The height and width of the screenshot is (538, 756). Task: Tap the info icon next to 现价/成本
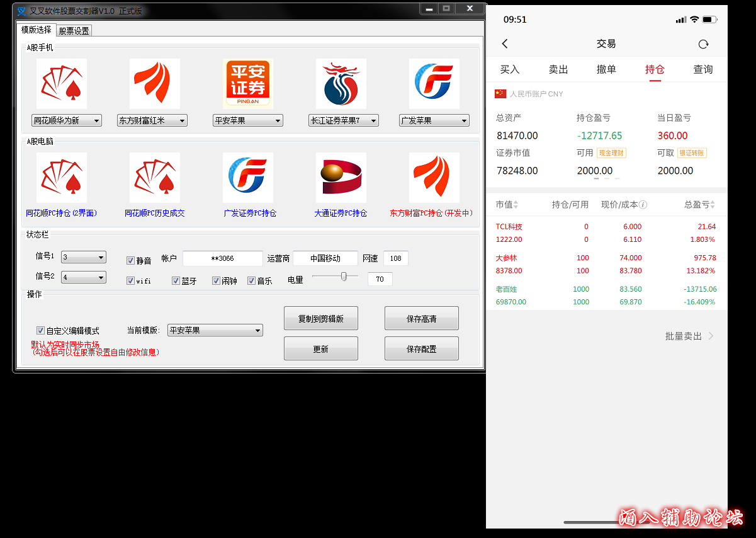click(x=643, y=205)
